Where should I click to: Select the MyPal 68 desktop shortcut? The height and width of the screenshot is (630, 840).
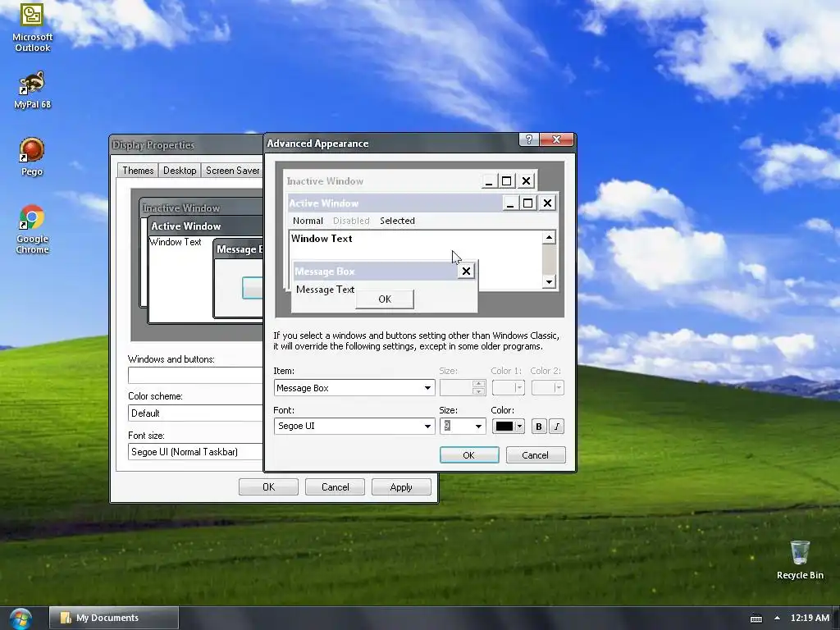pos(32,89)
